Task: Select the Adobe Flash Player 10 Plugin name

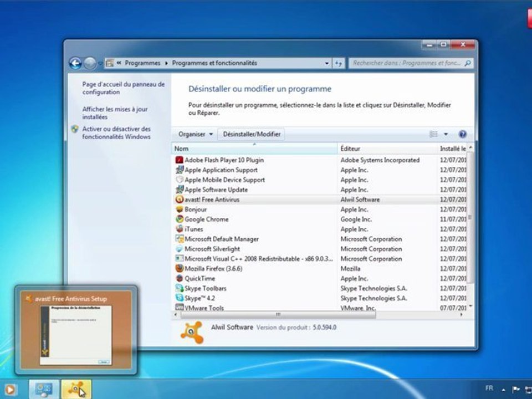Action: coord(224,160)
